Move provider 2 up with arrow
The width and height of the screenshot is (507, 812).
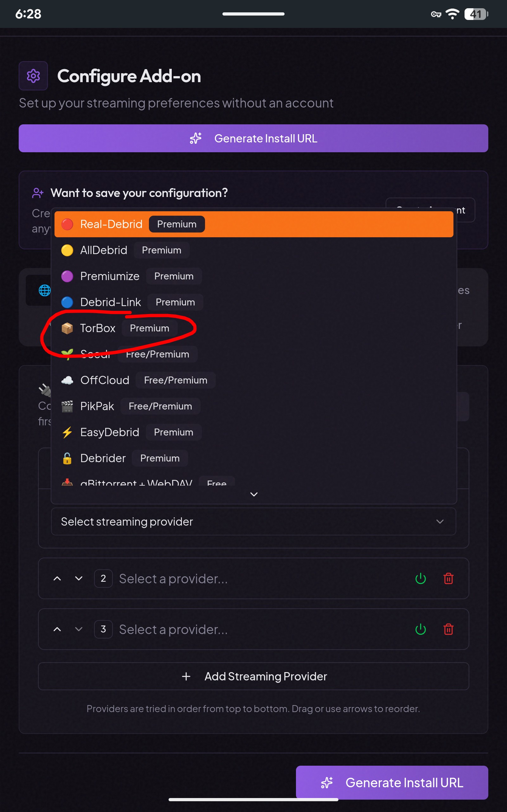[x=57, y=579]
